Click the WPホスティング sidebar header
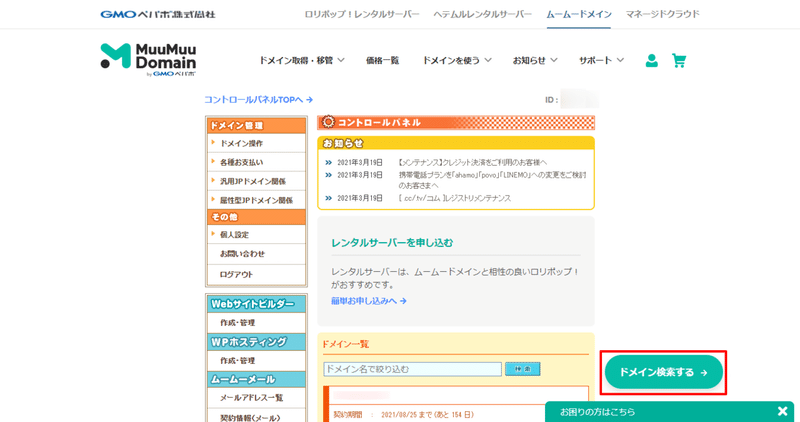This screenshot has height=422, width=800. pyautogui.click(x=256, y=341)
